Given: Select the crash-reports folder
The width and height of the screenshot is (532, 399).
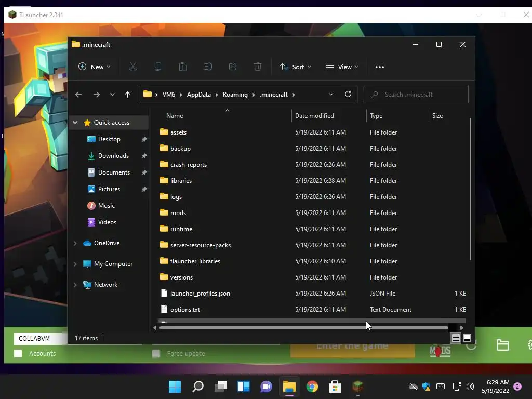Looking at the screenshot, I should pos(189,165).
